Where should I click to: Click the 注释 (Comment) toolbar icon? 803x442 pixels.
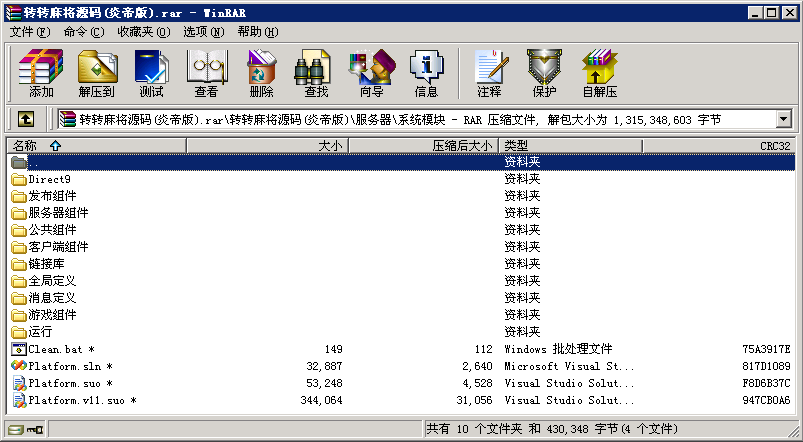[489, 73]
